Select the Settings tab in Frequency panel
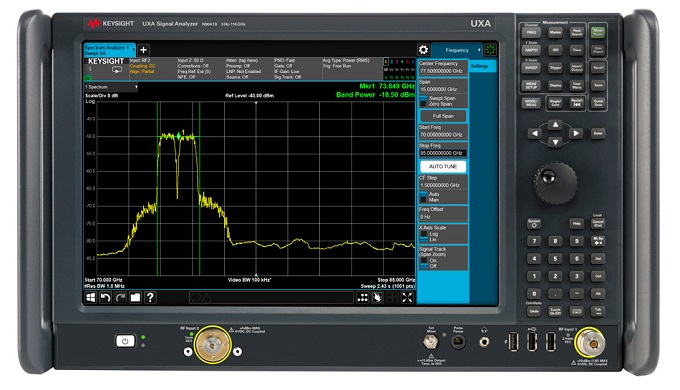680x390 pixels. click(480, 66)
